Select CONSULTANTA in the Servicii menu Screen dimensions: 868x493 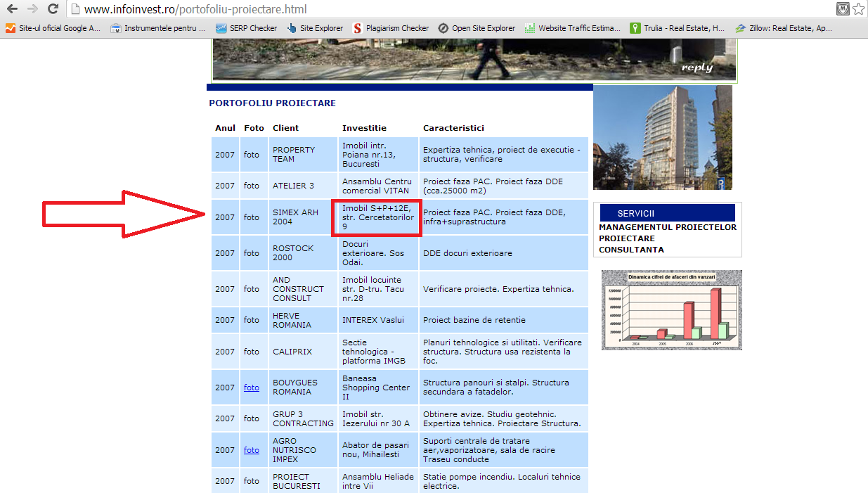pyautogui.click(x=631, y=250)
